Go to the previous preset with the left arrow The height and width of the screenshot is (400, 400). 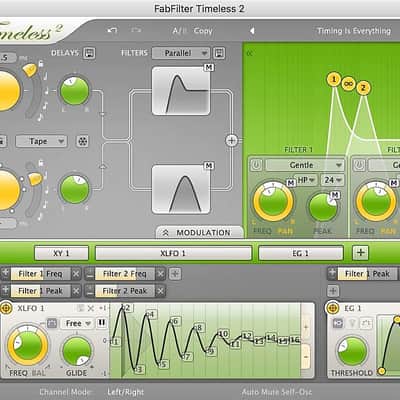[252, 31]
